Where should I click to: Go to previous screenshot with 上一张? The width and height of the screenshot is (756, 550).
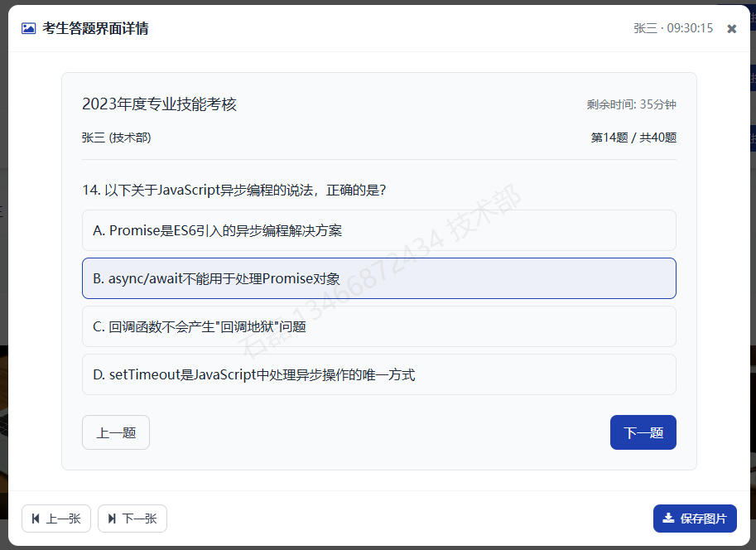(x=56, y=519)
